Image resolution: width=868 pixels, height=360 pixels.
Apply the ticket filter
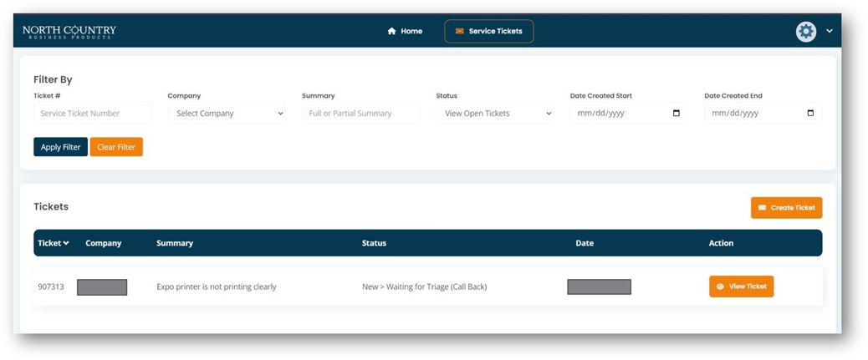click(60, 147)
